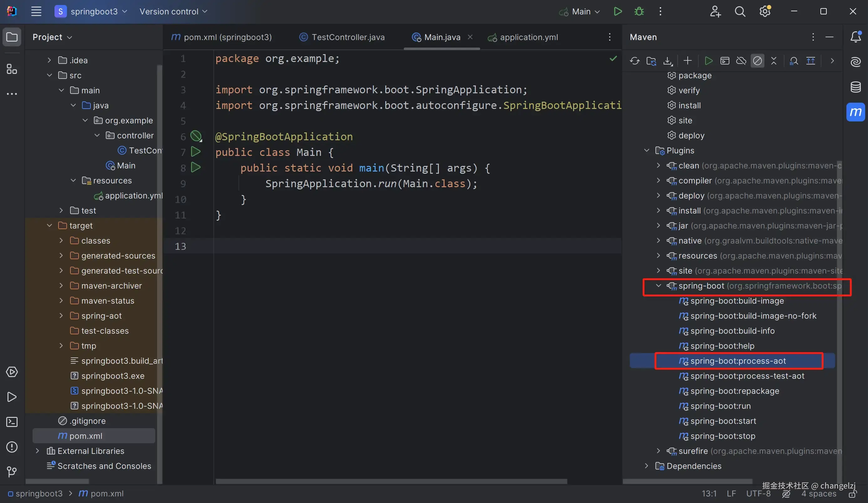Click editor horizontal scrollbar

point(391,481)
